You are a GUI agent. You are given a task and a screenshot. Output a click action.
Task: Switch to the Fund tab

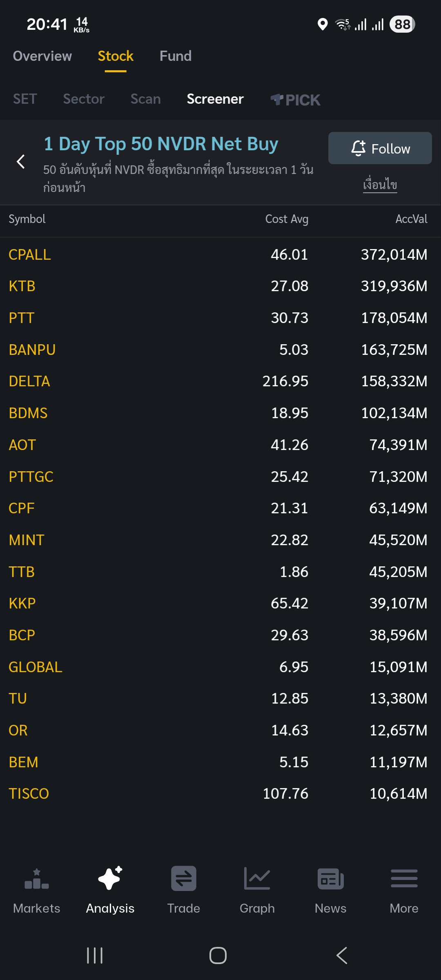(x=175, y=56)
